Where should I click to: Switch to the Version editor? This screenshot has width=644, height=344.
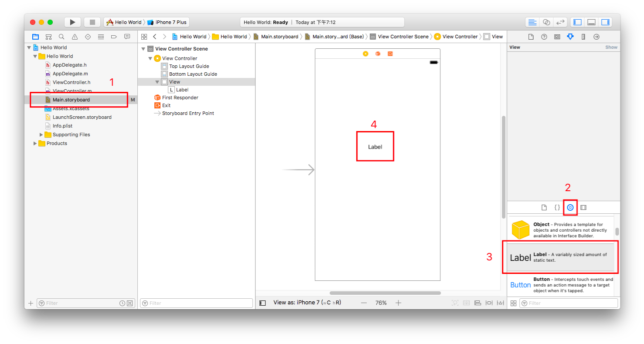561,22
